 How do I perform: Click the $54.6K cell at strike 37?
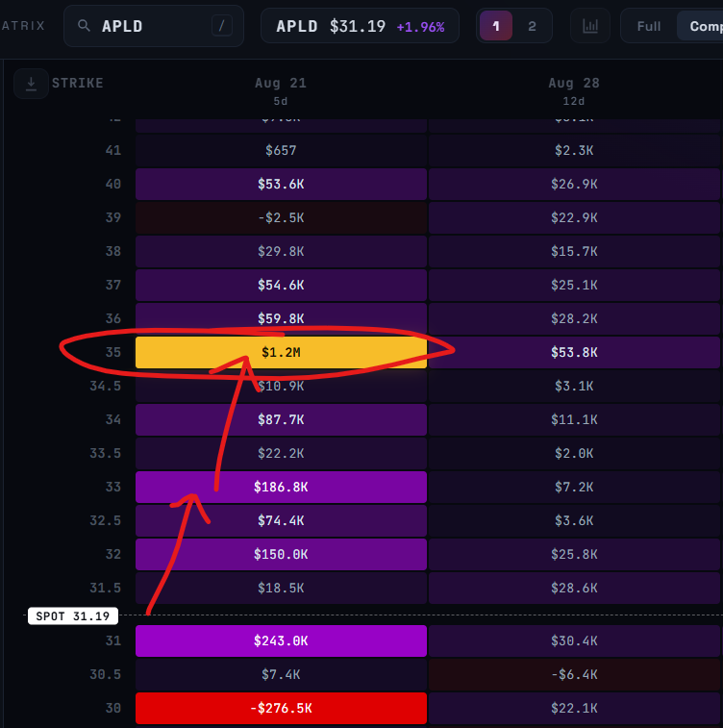[281, 285]
